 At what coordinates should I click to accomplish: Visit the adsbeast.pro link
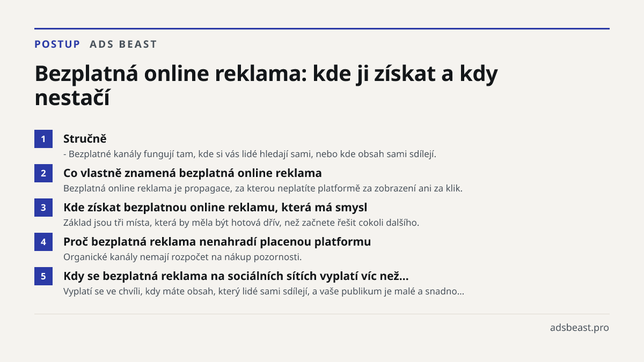pos(580,327)
